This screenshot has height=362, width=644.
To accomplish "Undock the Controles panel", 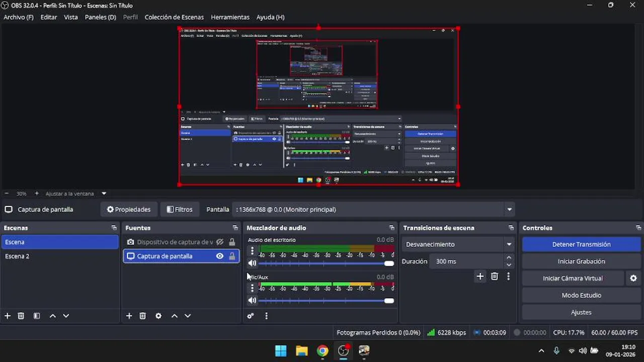I will click(x=638, y=228).
